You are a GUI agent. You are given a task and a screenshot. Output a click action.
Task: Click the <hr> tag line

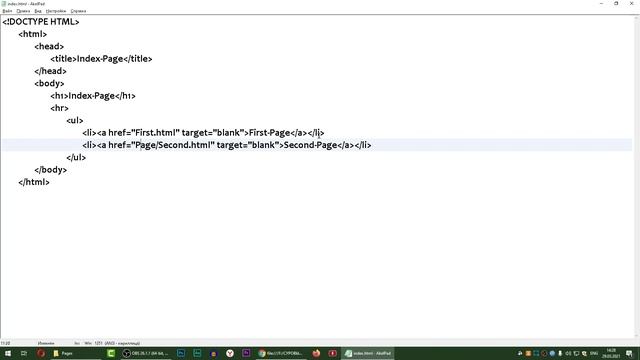tap(60, 108)
